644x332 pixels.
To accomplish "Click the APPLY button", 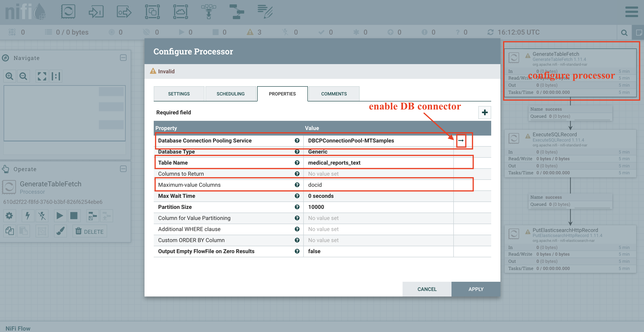I will (x=476, y=289).
